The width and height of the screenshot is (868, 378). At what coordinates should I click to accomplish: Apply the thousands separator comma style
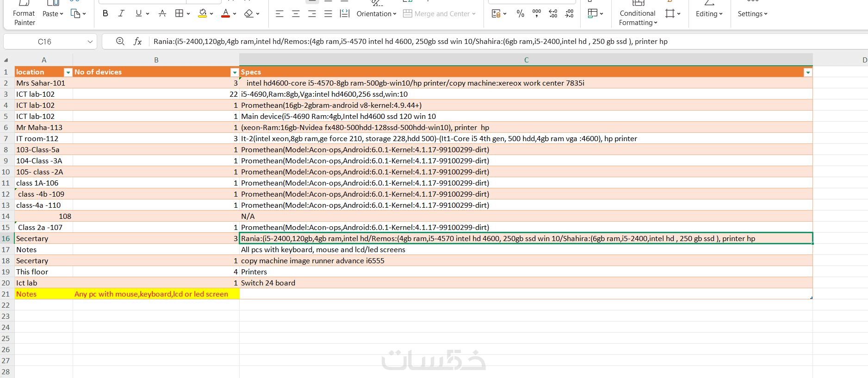[x=537, y=13]
